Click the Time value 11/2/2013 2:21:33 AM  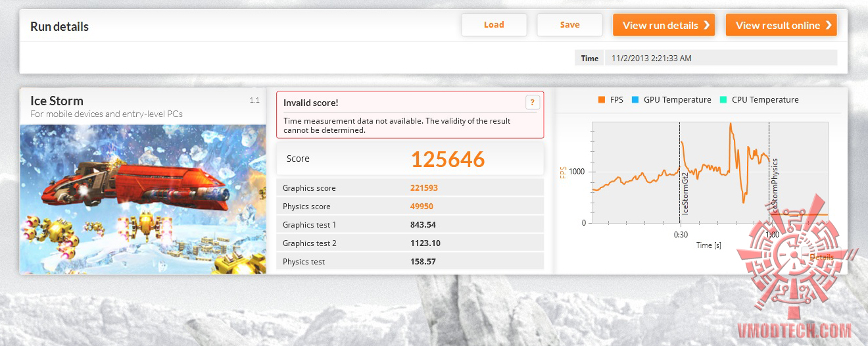(652, 58)
